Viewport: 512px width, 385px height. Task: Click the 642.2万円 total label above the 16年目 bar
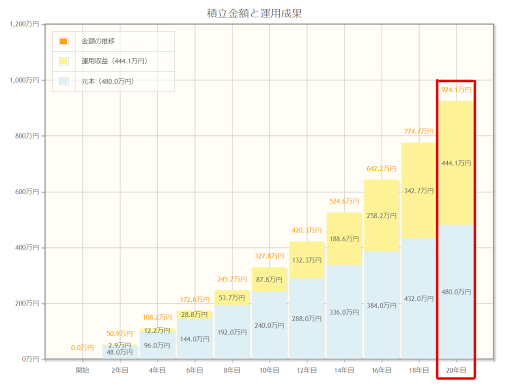click(x=381, y=169)
